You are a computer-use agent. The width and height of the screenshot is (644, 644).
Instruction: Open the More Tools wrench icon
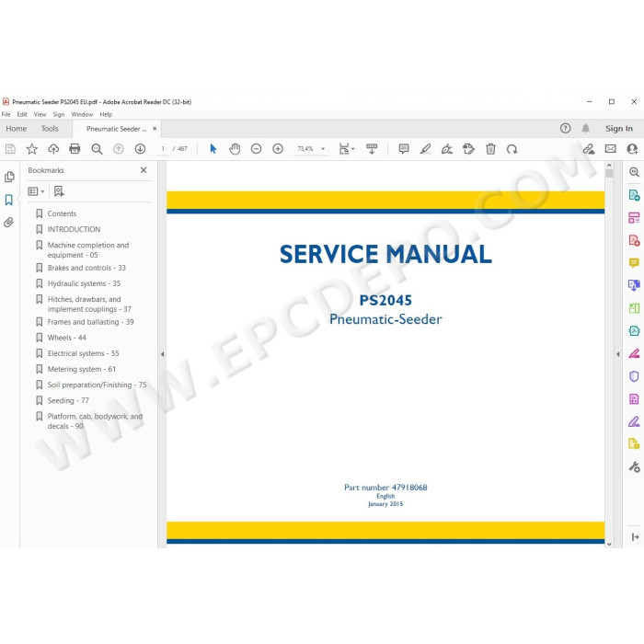634,467
